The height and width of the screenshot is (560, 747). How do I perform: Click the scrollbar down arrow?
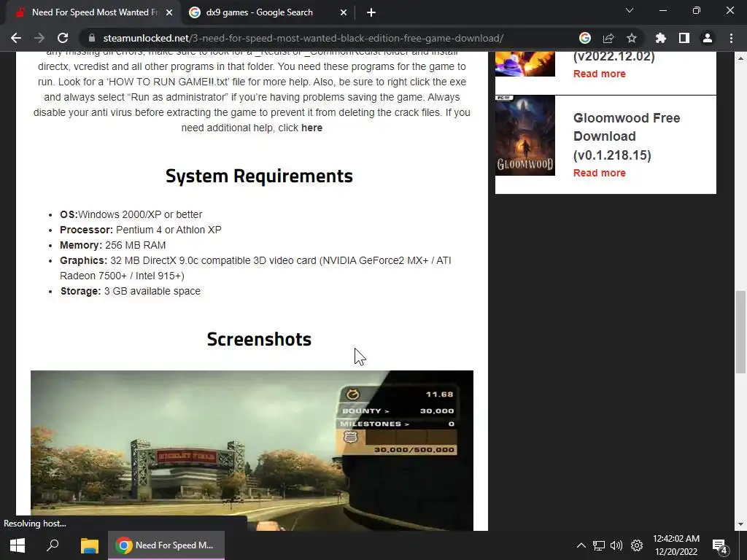[740, 525]
